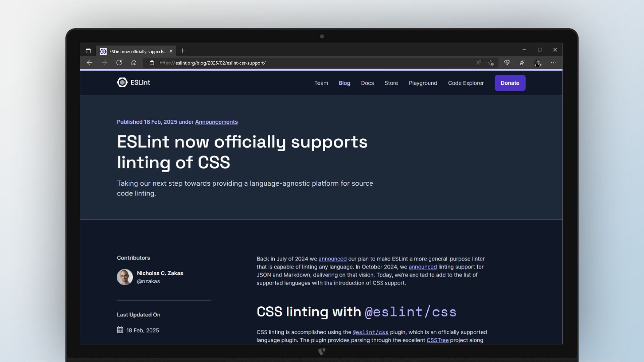Image resolution: width=644 pixels, height=362 pixels.
Task: Open the Announcements category link
Action: tap(216, 122)
